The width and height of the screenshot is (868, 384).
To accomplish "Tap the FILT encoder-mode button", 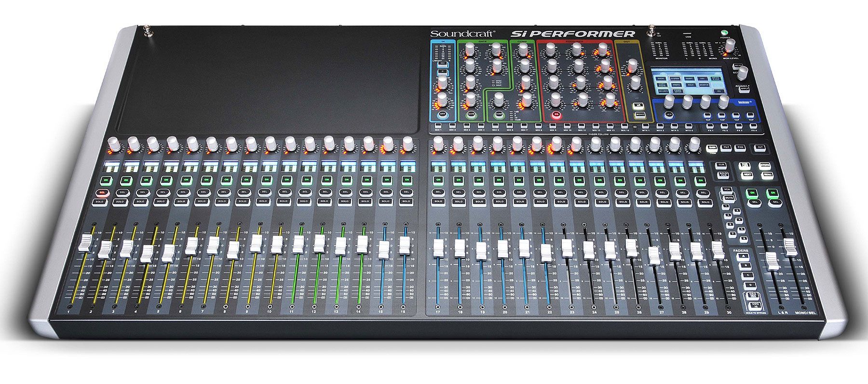I will coord(726,148).
